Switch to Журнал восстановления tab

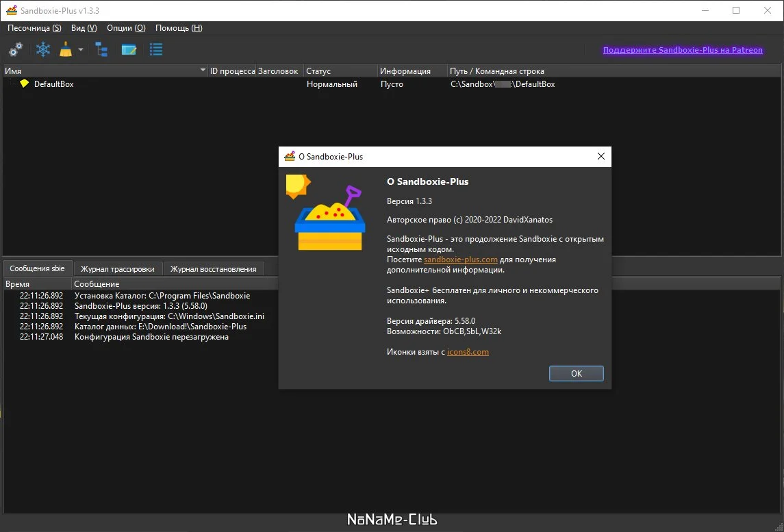(214, 269)
